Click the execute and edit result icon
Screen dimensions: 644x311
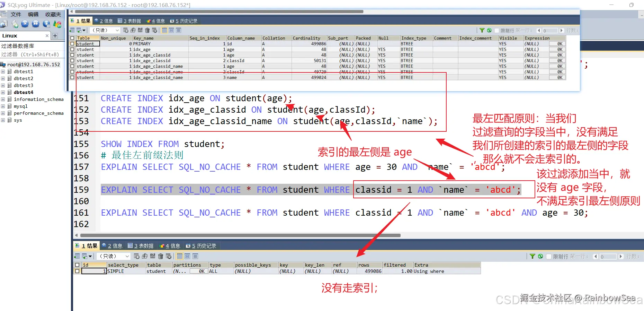tap(46, 24)
